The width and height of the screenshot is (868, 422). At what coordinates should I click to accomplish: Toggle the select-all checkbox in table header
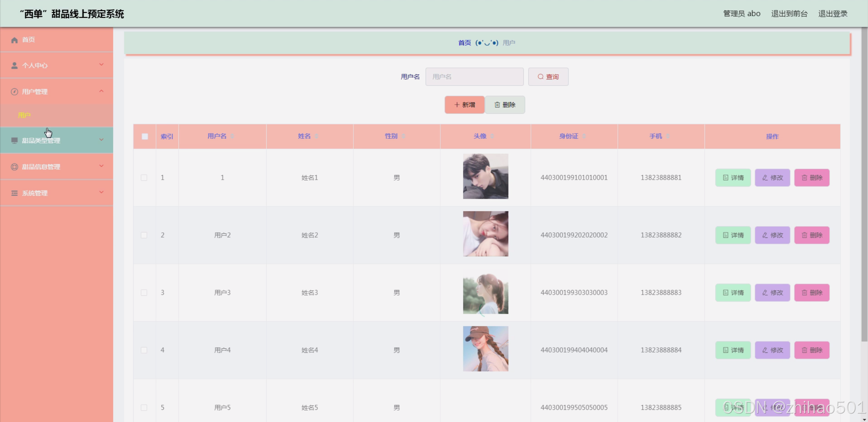click(145, 136)
